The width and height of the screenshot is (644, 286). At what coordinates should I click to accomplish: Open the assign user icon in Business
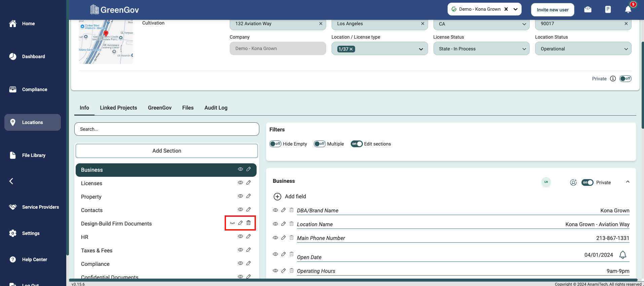573,182
